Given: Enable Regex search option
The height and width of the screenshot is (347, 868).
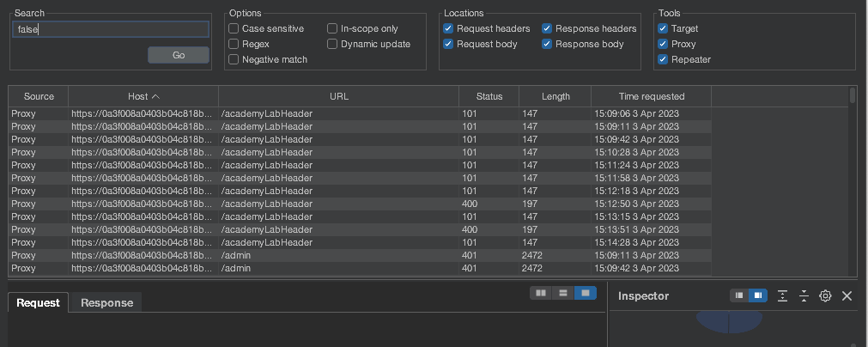Looking at the screenshot, I should [234, 44].
